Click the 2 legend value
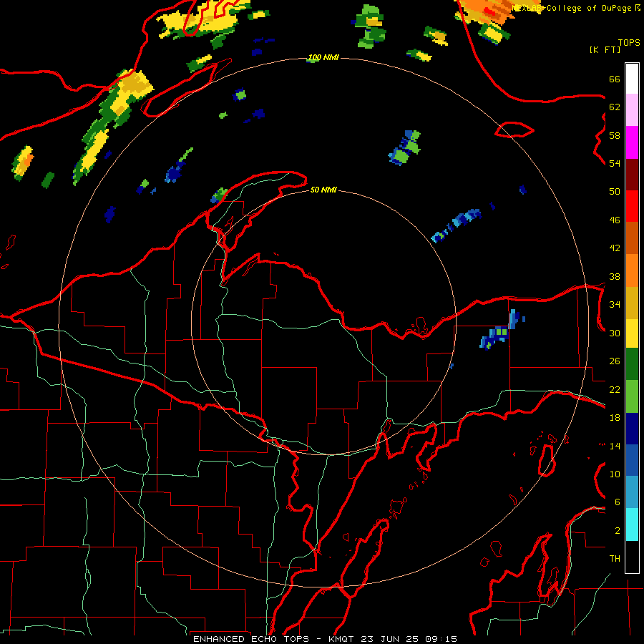This screenshot has height=644, width=644. (x=618, y=531)
